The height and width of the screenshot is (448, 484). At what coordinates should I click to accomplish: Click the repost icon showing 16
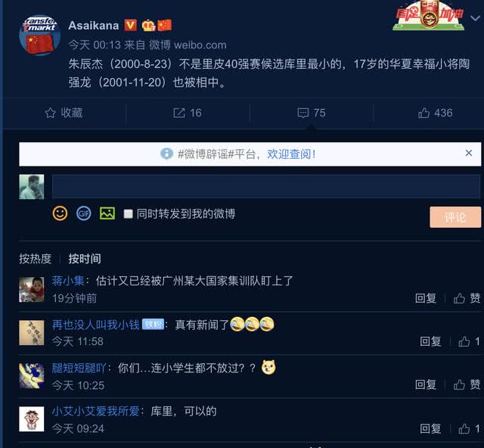(x=188, y=113)
